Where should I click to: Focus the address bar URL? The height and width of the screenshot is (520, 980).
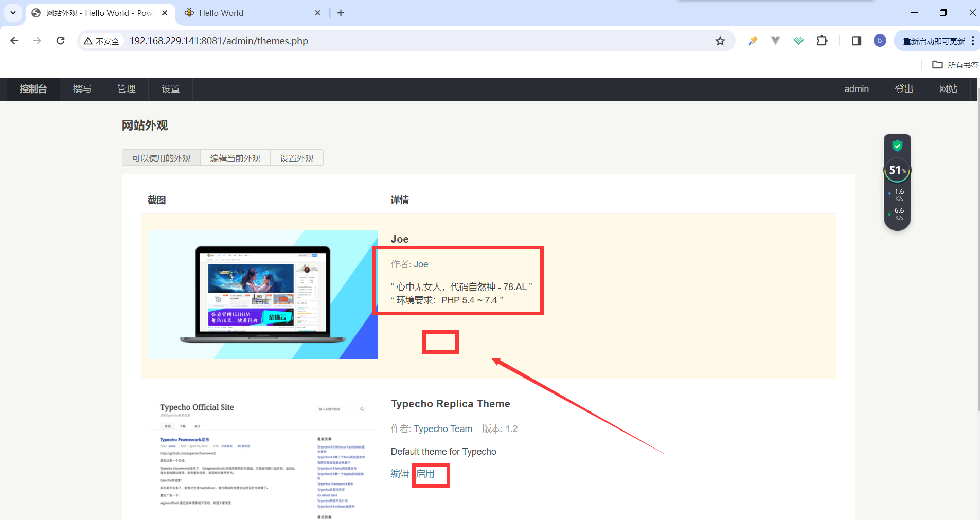pyautogui.click(x=219, y=41)
